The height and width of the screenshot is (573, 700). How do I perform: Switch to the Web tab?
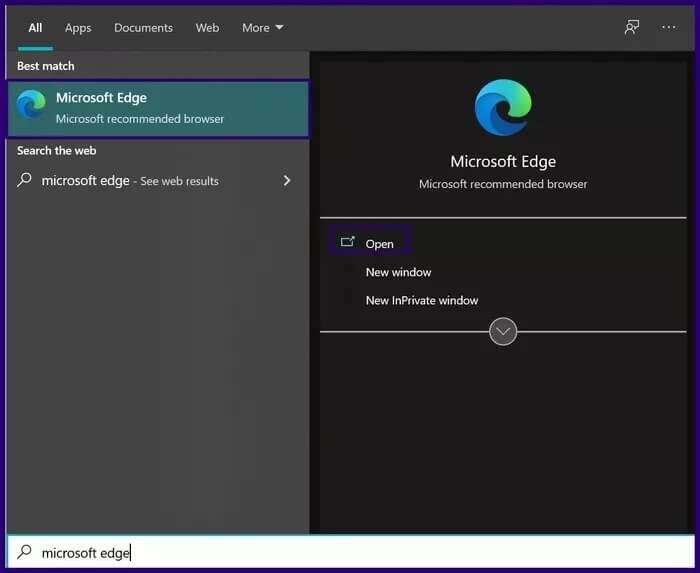(x=207, y=28)
